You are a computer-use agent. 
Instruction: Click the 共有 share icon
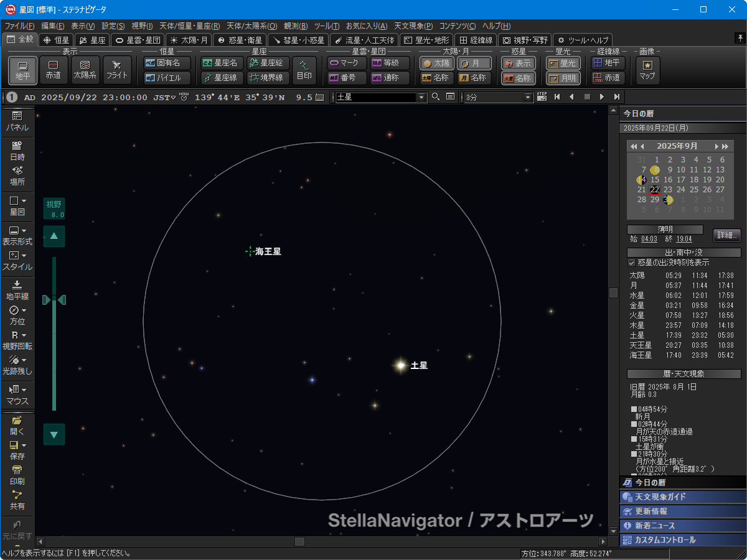coord(17,500)
